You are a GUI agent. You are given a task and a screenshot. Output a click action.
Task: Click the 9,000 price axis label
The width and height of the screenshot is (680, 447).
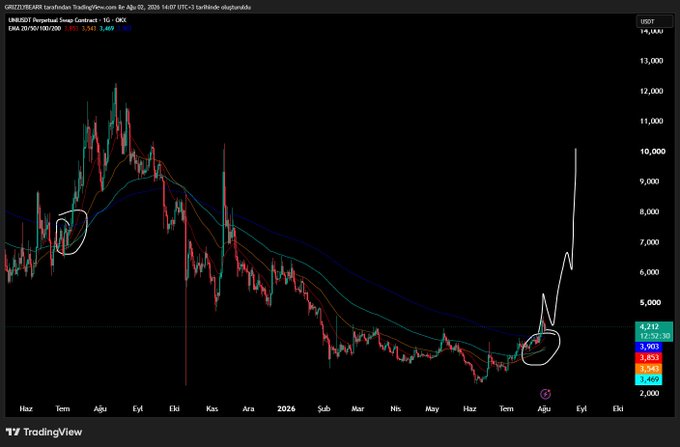pos(649,181)
